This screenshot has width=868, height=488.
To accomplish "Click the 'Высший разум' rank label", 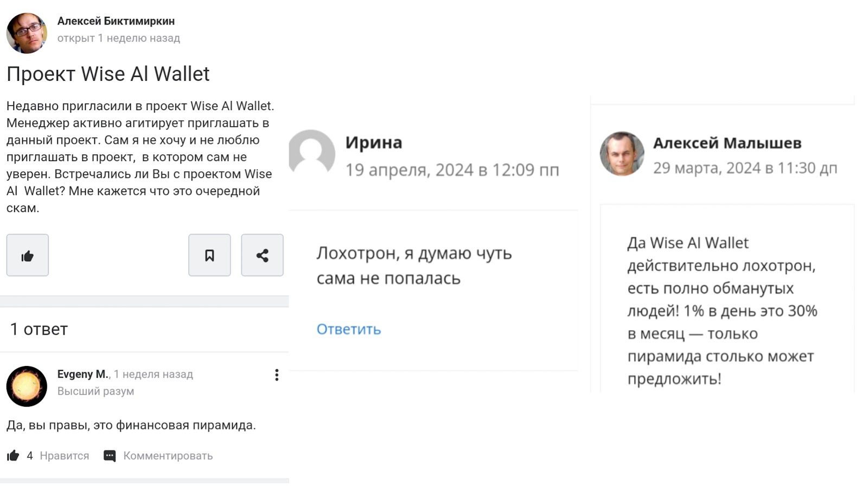I will 95,391.
